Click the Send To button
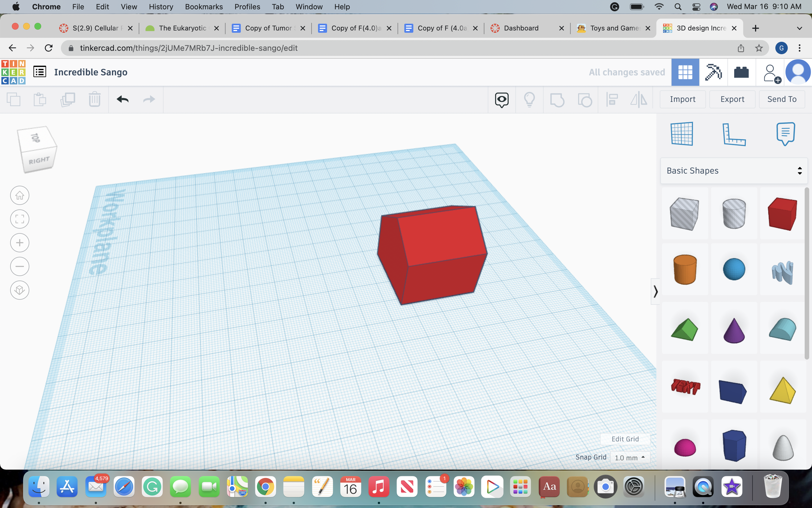The height and width of the screenshot is (508, 812). pos(782,99)
